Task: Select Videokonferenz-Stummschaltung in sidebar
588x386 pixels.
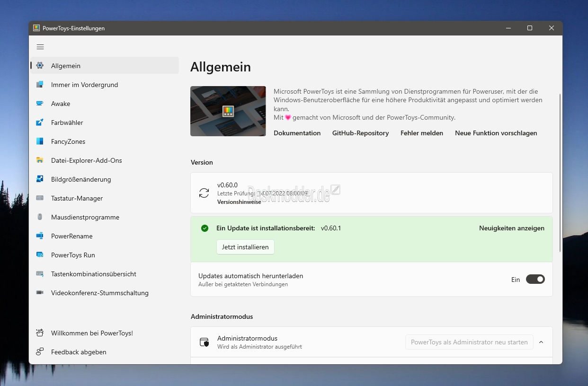Action: (105, 293)
